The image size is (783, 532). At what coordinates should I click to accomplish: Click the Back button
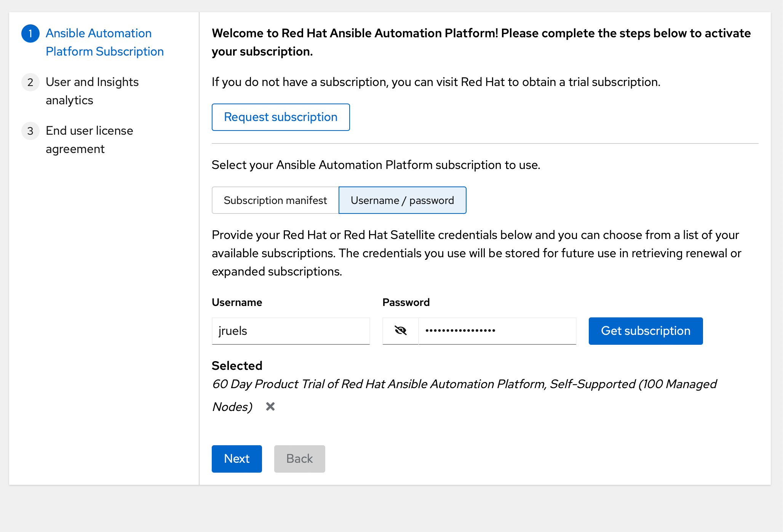300,459
